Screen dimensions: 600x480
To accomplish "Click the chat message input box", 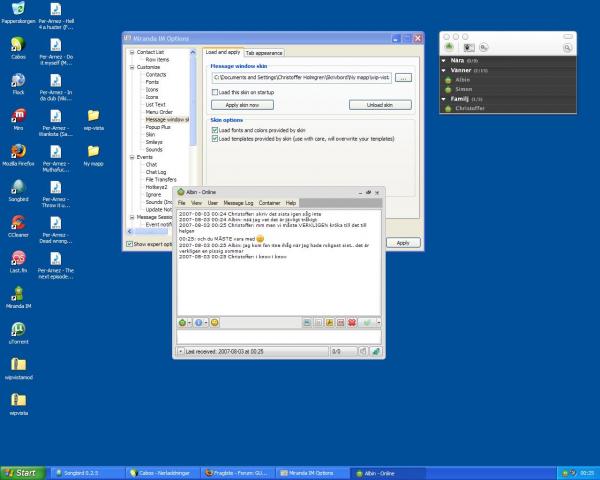I will 279,337.
